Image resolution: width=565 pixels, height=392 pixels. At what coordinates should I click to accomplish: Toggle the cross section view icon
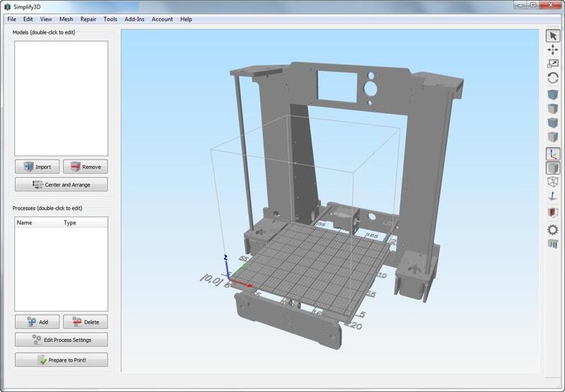pyautogui.click(x=553, y=212)
